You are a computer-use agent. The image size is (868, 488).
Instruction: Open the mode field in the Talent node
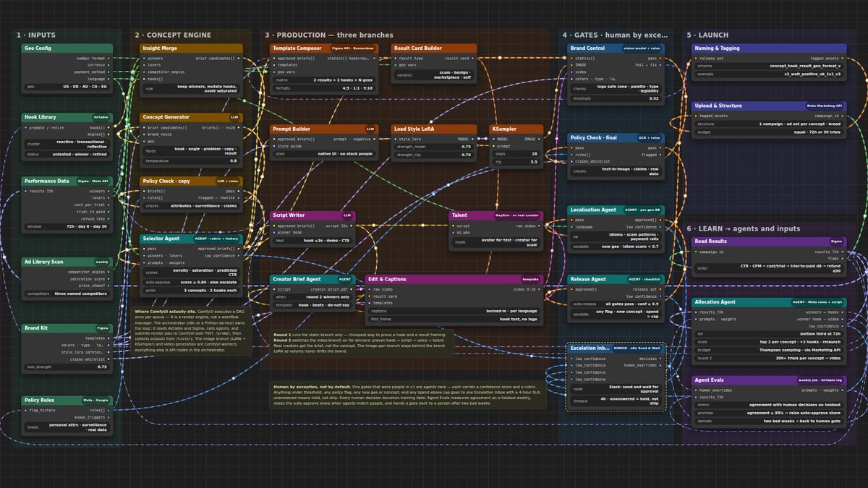tap(495, 242)
